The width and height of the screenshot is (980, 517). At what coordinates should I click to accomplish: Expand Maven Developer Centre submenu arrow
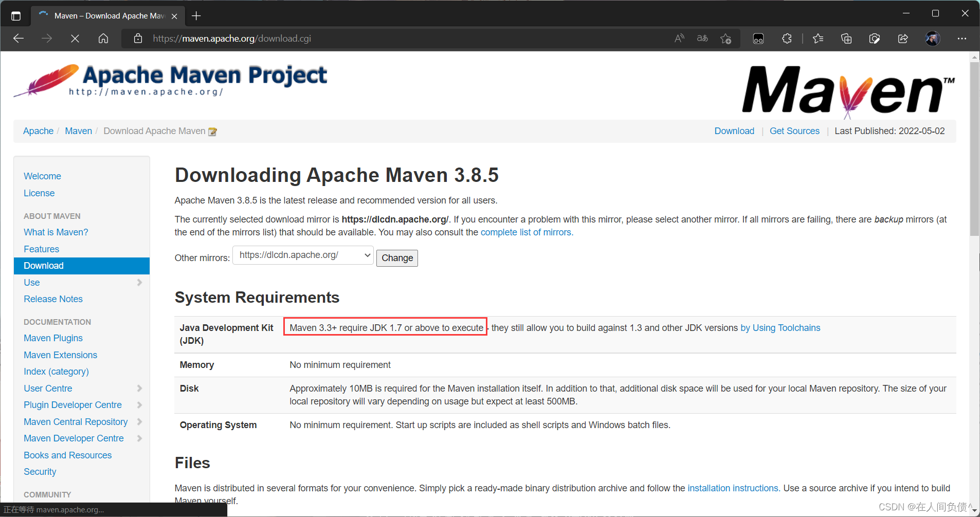point(139,438)
